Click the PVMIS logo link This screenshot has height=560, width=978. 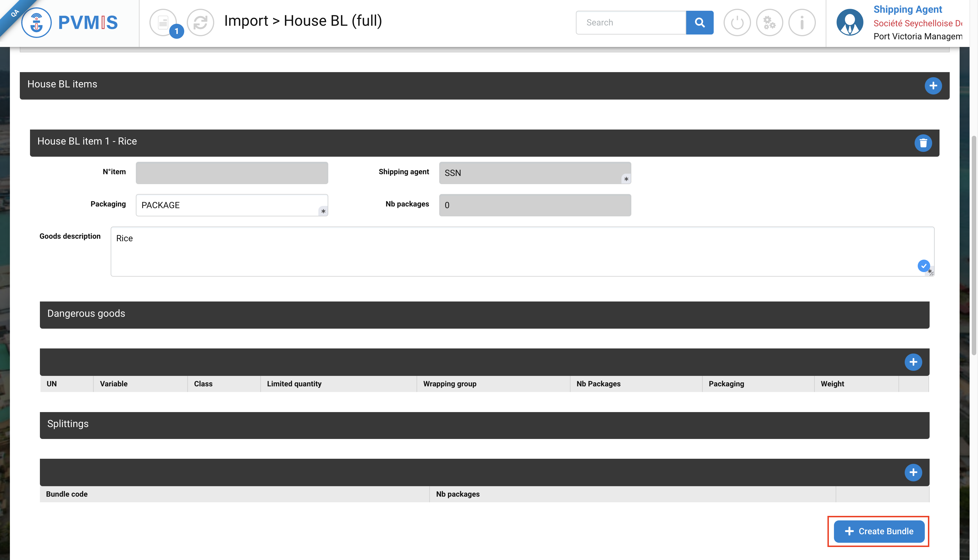(x=70, y=22)
